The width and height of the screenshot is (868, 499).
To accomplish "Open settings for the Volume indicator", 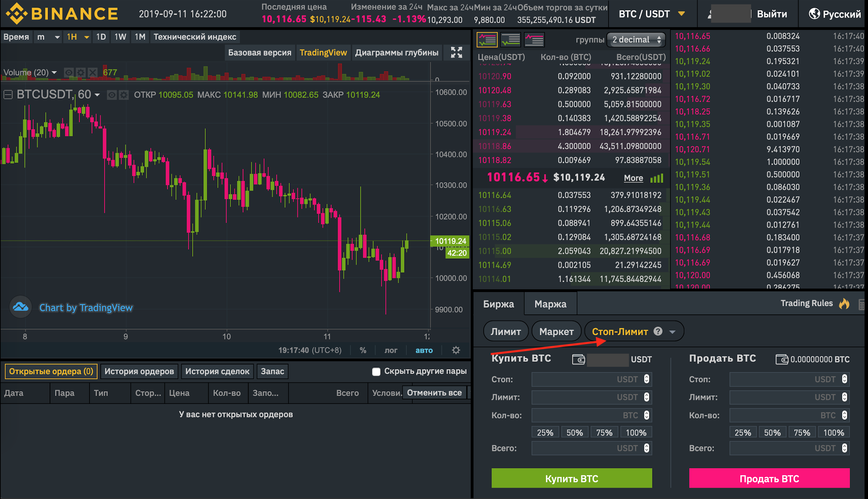I will pos(81,72).
